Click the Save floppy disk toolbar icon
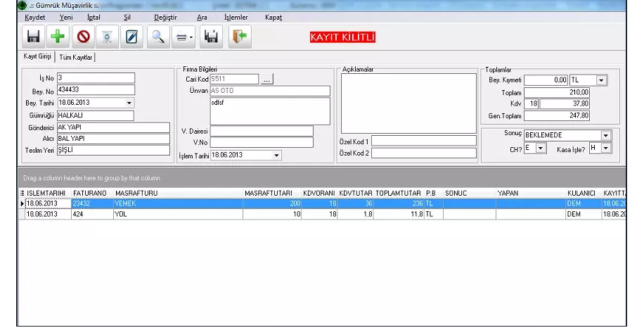The height and width of the screenshot is (335, 644). click(33, 37)
